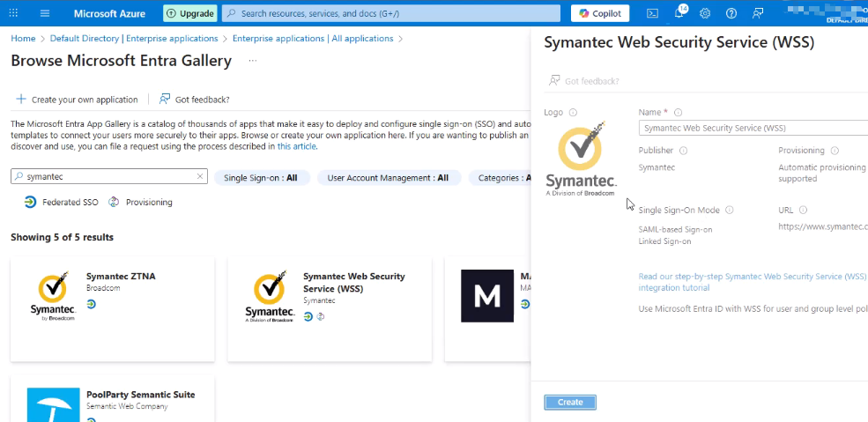Click the info icon next to URL
The width and height of the screenshot is (868, 422).
(x=804, y=211)
